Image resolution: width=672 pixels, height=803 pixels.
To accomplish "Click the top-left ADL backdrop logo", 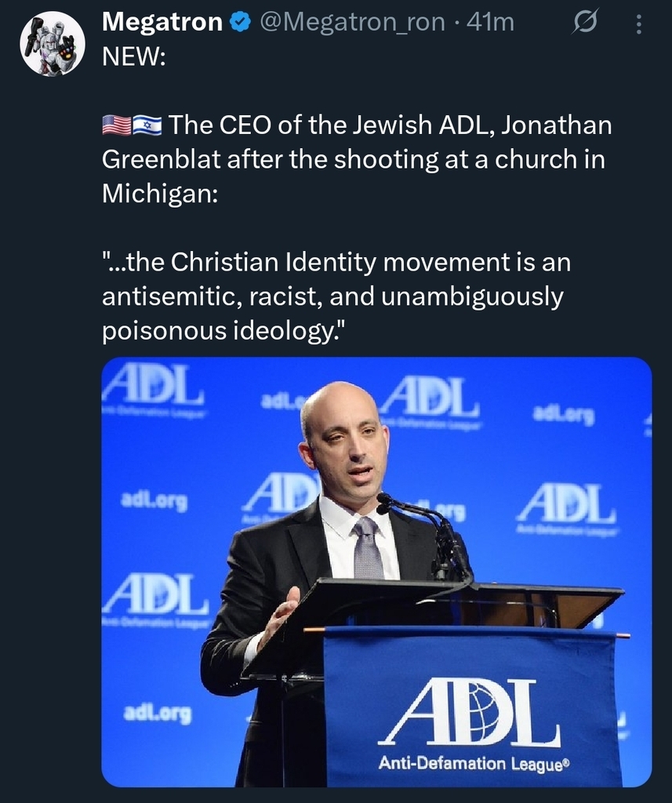I will coord(155,386).
